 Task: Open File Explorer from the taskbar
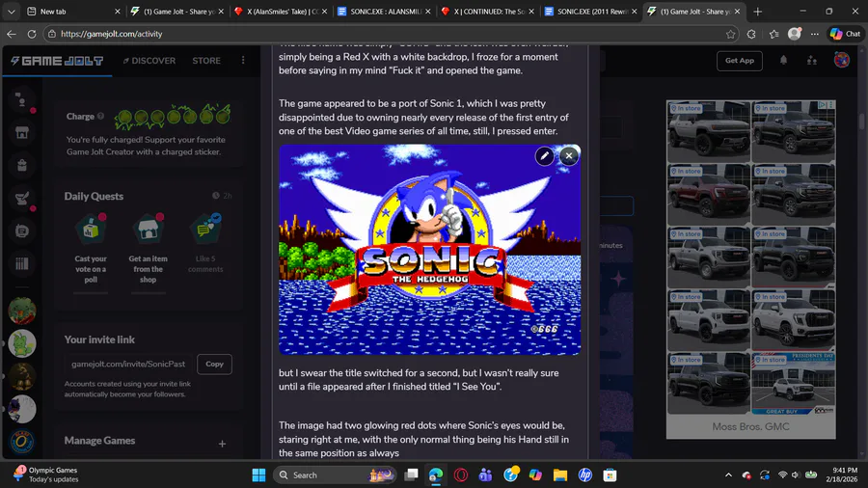point(560,474)
